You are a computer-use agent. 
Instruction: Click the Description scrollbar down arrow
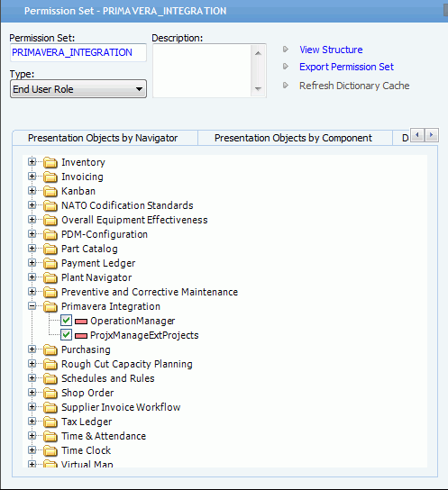(x=258, y=89)
